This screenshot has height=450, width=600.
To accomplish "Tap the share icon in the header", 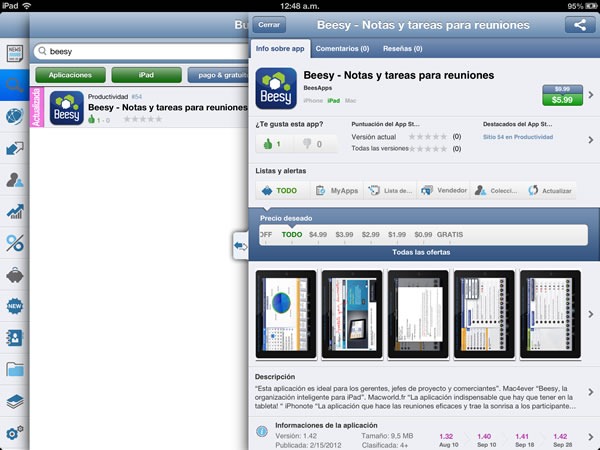I will (x=580, y=25).
